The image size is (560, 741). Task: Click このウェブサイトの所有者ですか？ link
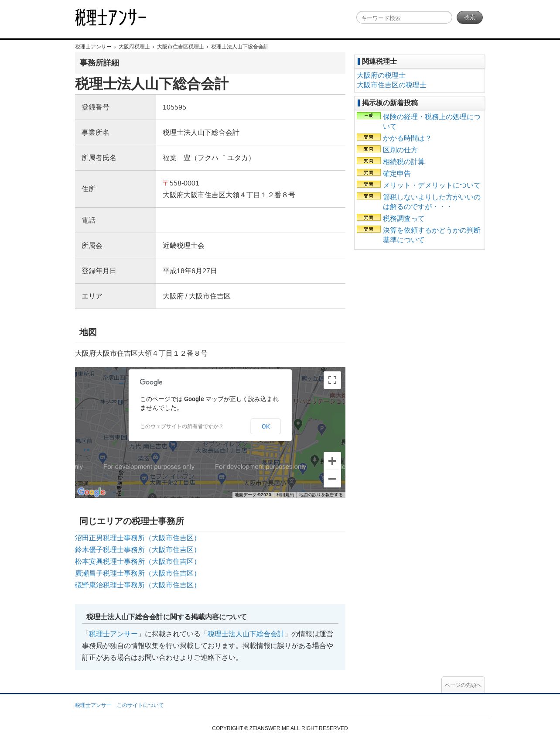pos(181,426)
